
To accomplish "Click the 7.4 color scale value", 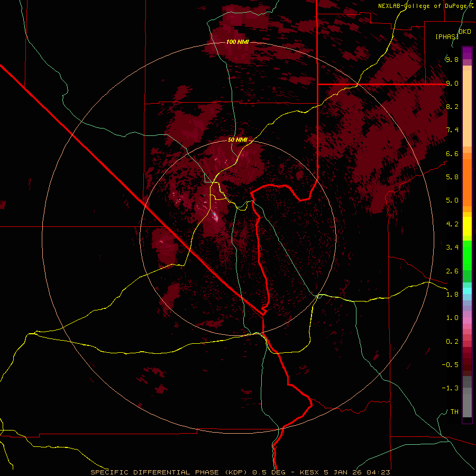I will point(452,130).
